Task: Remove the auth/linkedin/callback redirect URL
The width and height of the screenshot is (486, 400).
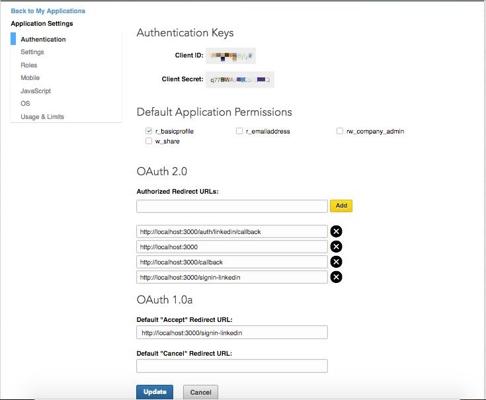Action: (x=336, y=231)
